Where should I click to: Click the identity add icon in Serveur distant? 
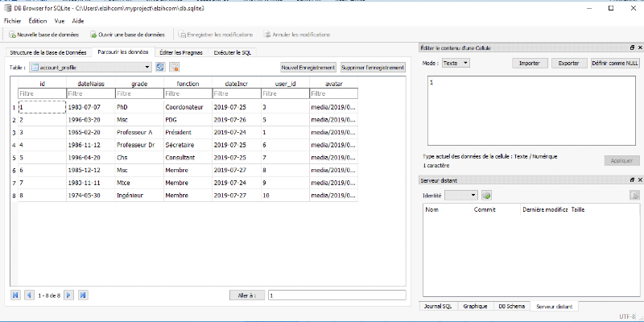(x=486, y=196)
